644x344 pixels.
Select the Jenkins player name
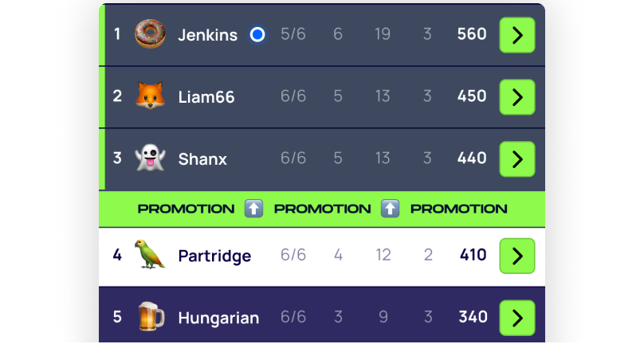pos(207,35)
